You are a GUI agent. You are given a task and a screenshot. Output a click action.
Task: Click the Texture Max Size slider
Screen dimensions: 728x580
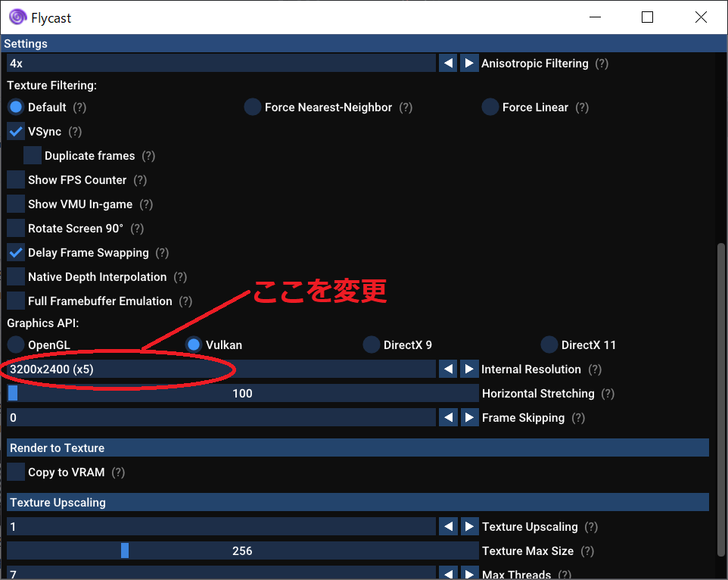click(242, 550)
